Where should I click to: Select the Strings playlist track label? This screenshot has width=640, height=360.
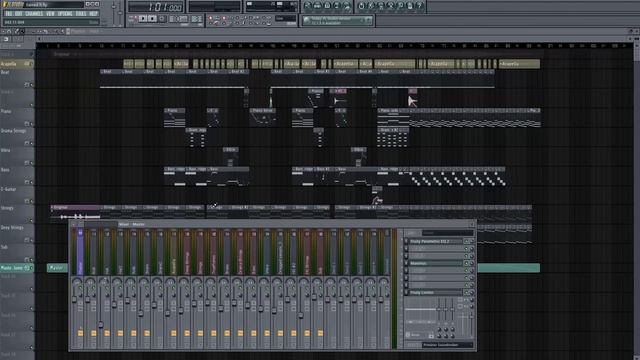(x=7, y=208)
